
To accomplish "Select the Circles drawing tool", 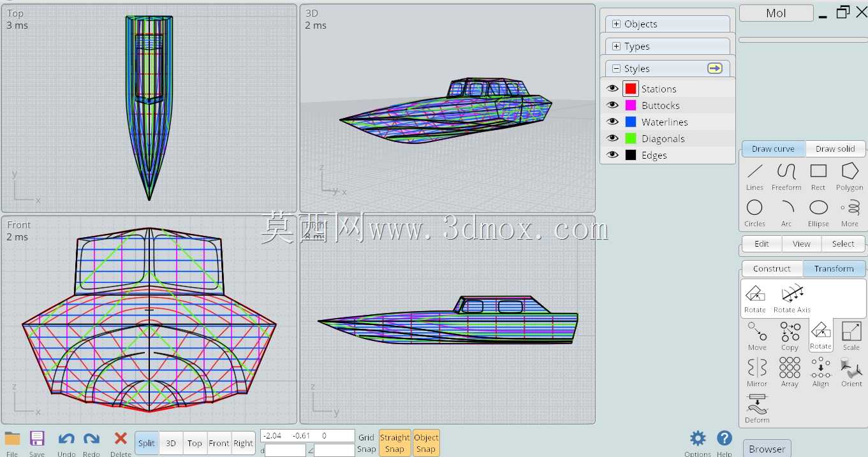I will (754, 213).
